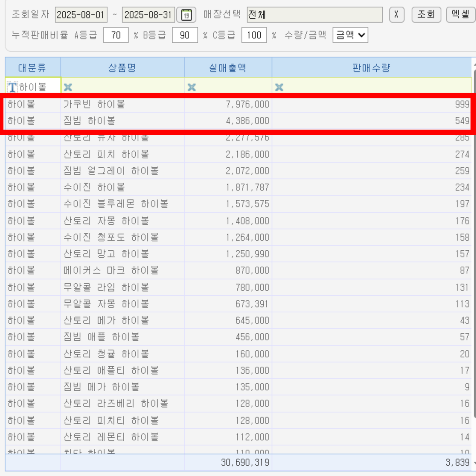Click the 조회 search button
Image resolution: width=476 pixels, height=476 pixels.
(x=426, y=15)
